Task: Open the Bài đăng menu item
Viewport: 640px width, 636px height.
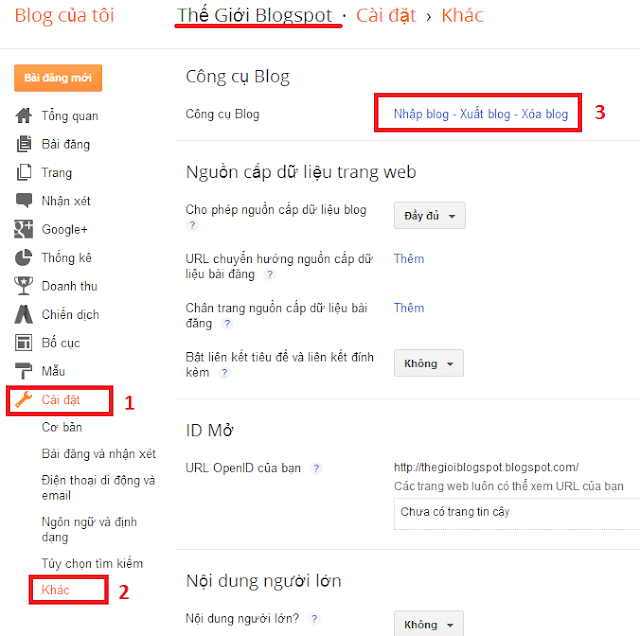Action: pos(66,144)
